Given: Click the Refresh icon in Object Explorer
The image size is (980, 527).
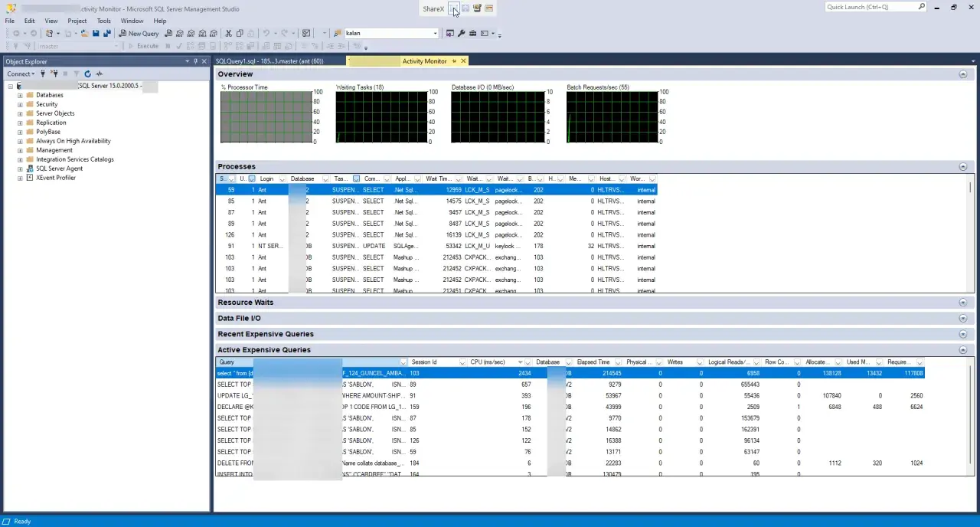Looking at the screenshot, I should pyautogui.click(x=87, y=74).
